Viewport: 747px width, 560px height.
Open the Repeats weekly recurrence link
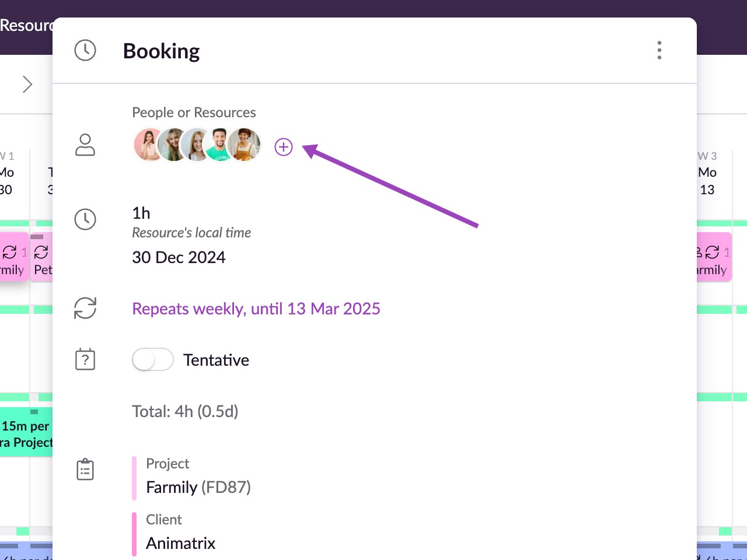click(256, 309)
